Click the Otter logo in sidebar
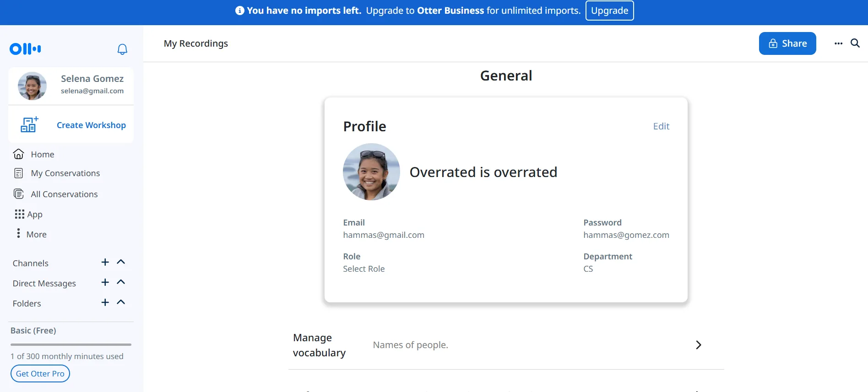Viewport: 868px width, 392px height. point(25,49)
